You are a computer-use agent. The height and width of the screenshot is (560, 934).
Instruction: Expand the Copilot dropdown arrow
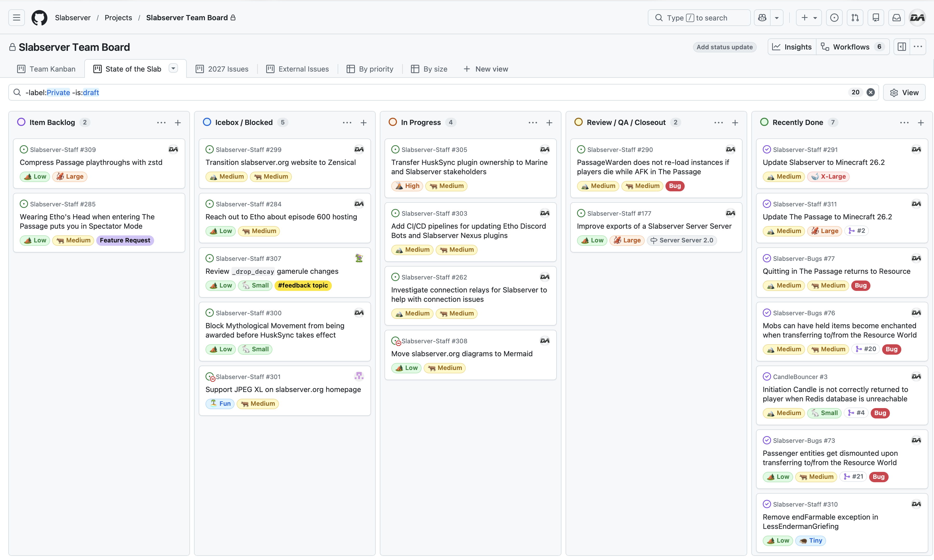[777, 18]
